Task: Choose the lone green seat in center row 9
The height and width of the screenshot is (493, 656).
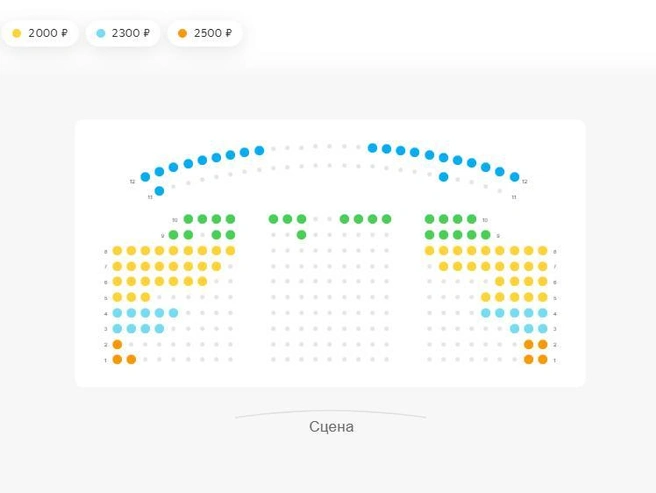Action: [x=301, y=235]
